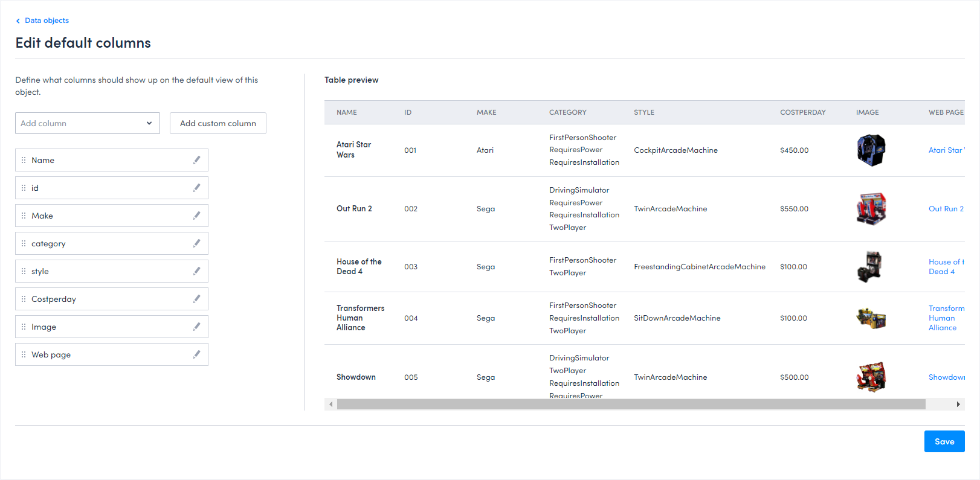This screenshot has width=980, height=480.
Task: Click the Out Run 2 machine thumbnail
Action: [x=871, y=209]
